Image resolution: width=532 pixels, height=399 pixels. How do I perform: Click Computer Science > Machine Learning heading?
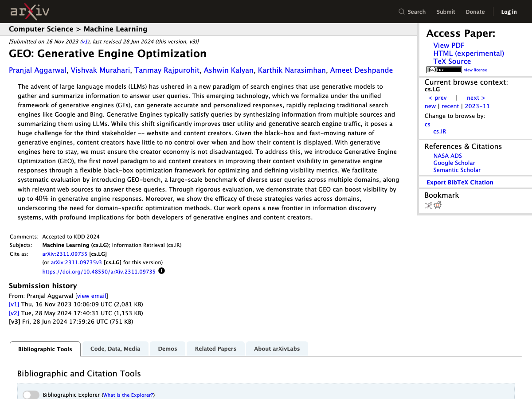78,29
